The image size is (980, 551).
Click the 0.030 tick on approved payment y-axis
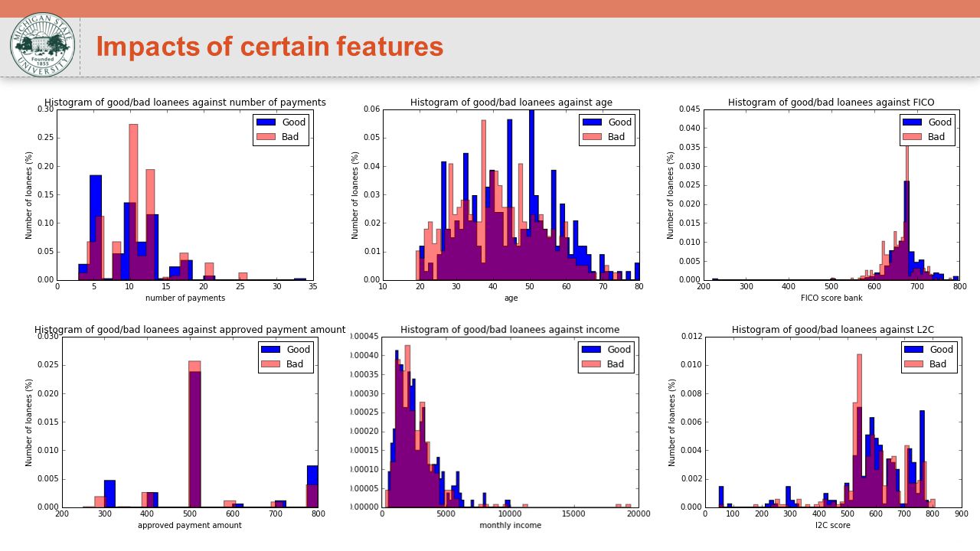pyautogui.click(x=47, y=337)
